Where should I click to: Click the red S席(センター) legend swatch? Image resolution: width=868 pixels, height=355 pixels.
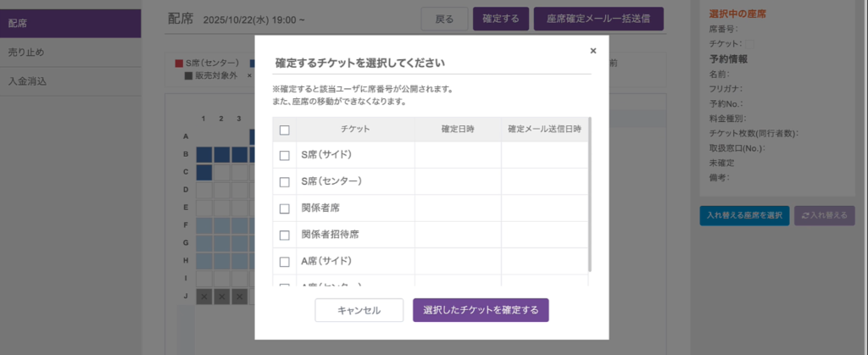pyautogui.click(x=178, y=64)
